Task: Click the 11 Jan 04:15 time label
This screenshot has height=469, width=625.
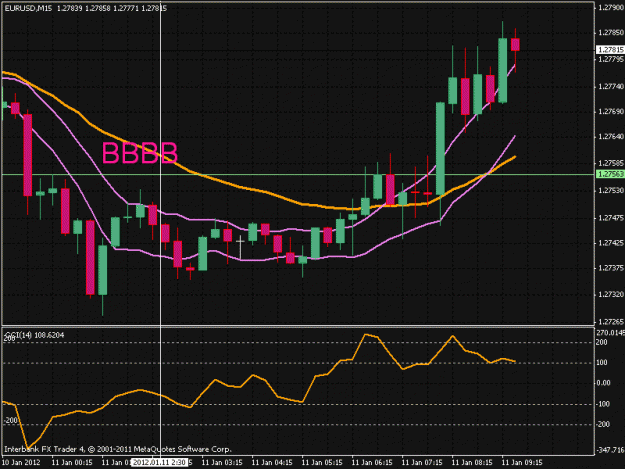Action: click(x=272, y=463)
